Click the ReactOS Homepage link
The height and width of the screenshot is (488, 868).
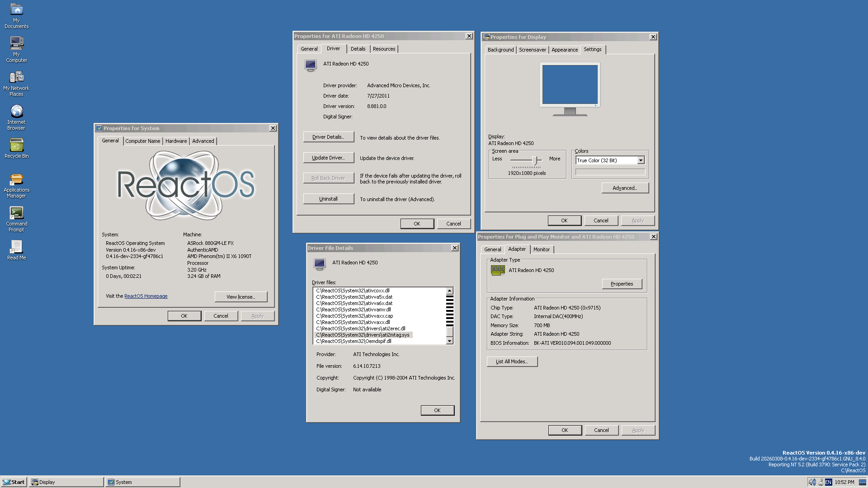146,296
